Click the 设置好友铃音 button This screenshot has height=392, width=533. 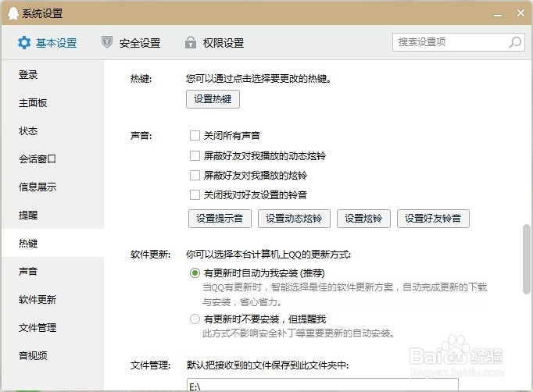click(x=433, y=219)
